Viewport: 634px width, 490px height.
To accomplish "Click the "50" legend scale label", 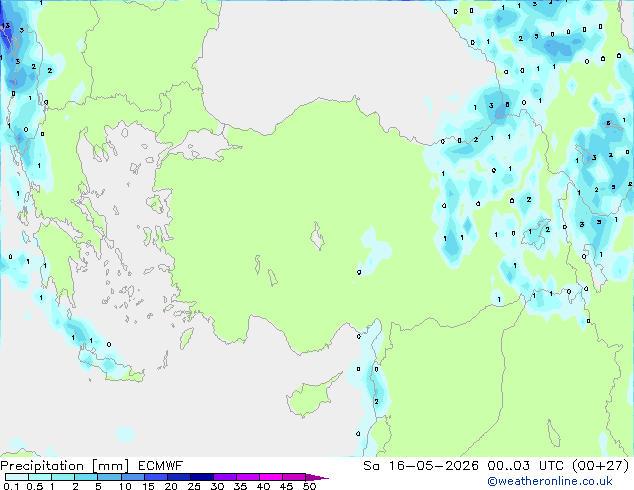I will pyautogui.click(x=309, y=486).
